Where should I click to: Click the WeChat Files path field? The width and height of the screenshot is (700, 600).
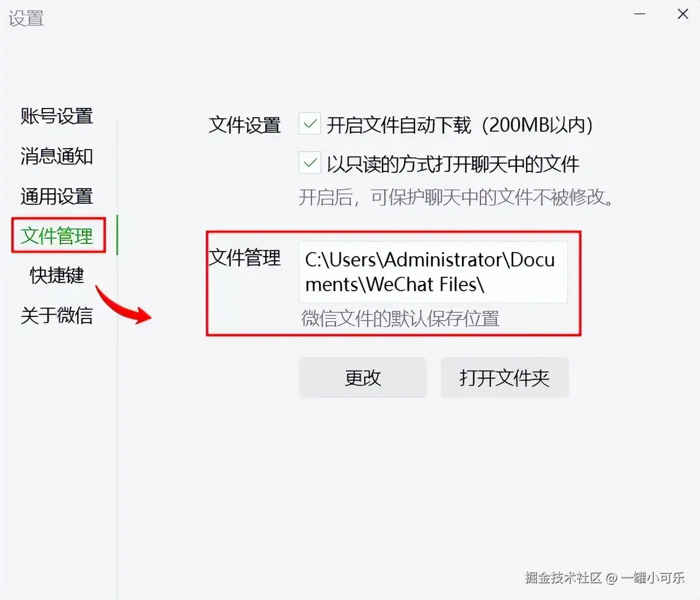433,272
